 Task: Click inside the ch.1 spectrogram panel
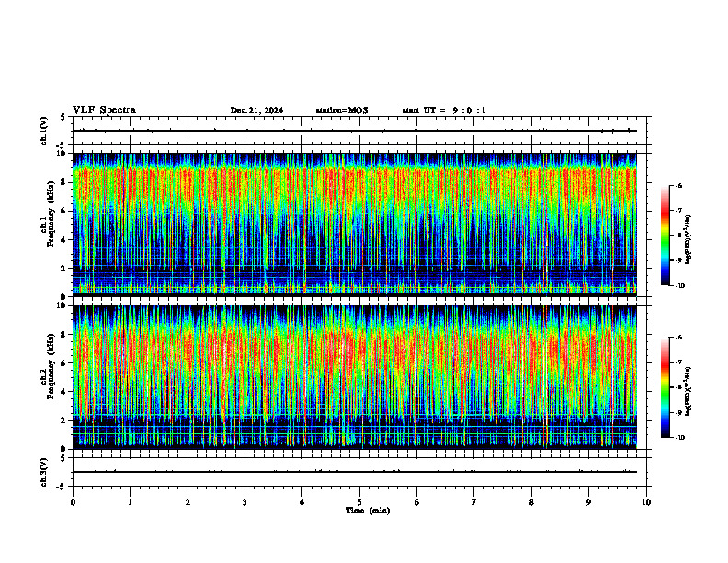pyautogui.click(x=354, y=224)
